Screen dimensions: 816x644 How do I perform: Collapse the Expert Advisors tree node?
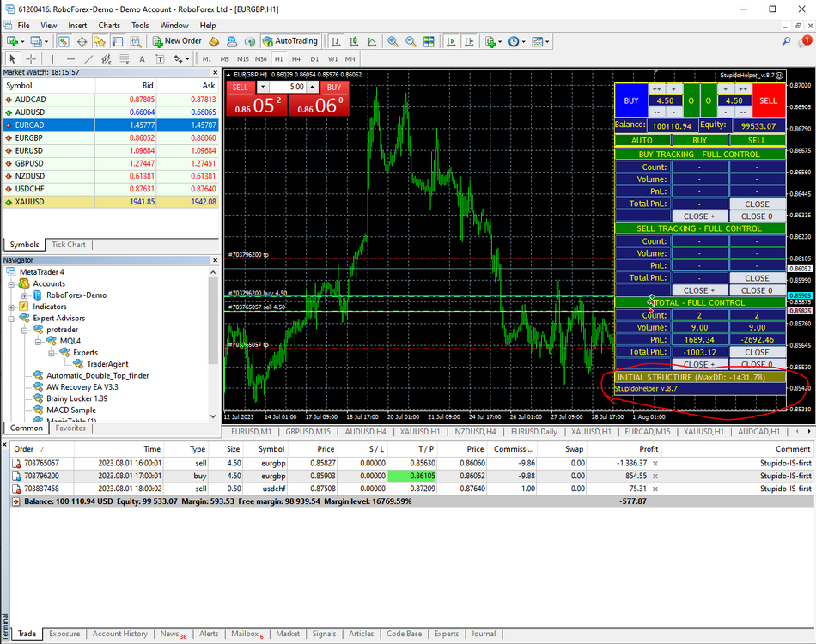[x=11, y=318]
